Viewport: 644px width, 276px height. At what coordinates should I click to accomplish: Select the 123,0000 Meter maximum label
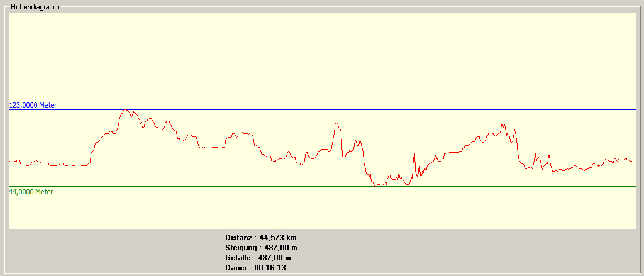[x=37, y=105]
